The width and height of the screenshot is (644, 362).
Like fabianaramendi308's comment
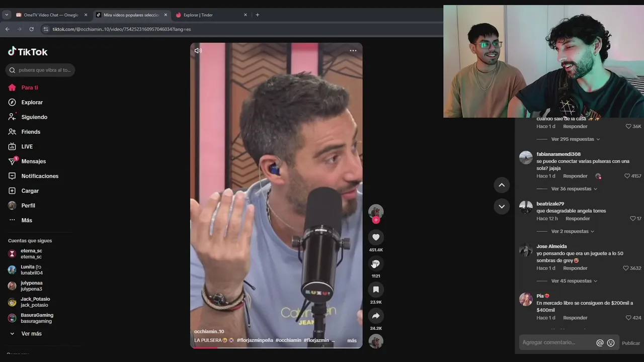point(627,176)
